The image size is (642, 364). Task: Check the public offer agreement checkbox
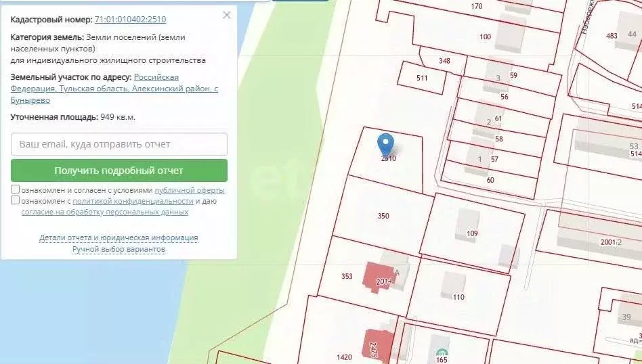pyautogui.click(x=15, y=189)
